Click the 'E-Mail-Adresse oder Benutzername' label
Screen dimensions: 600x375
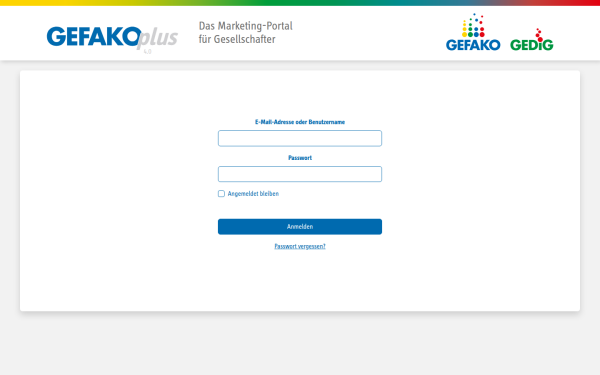point(300,122)
